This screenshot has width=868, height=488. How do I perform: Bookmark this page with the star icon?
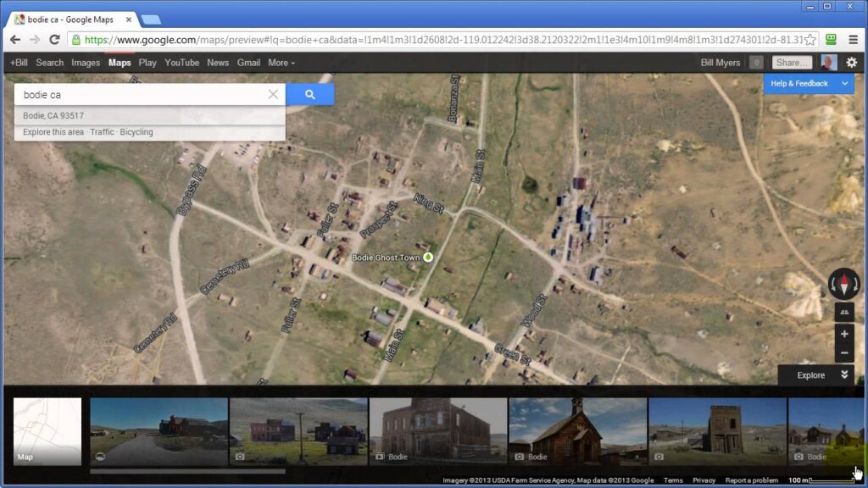pyautogui.click(x=810, y=40)
